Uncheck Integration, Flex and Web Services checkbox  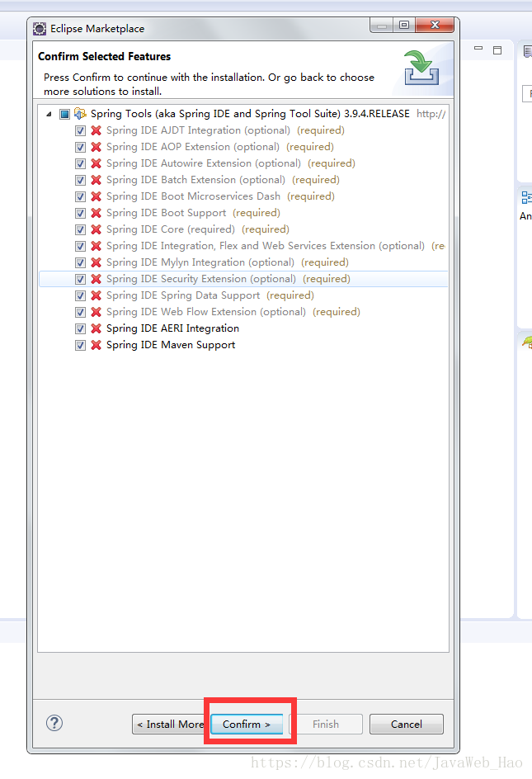pyautogui.click(x=80, y=246)
